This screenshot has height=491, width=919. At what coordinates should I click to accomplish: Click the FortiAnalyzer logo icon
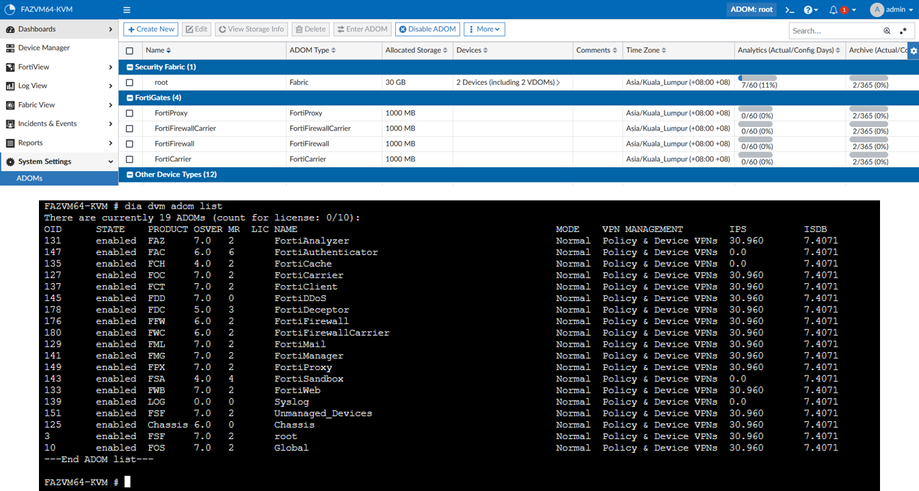click(9, 9)
